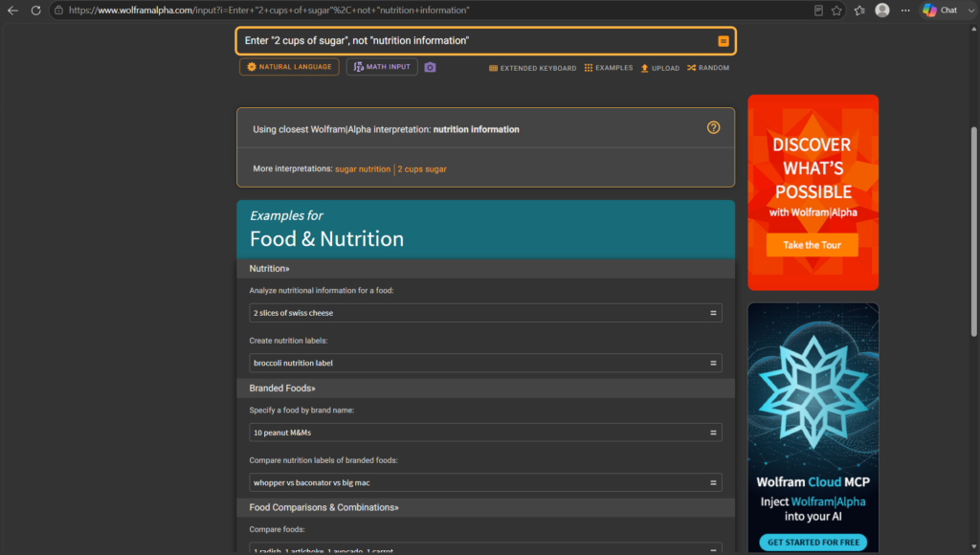The height and width of the screenshot is (555, 980).
Task: Compute the peanut M&Ms example via equals icon
Action: coord(713,432)
